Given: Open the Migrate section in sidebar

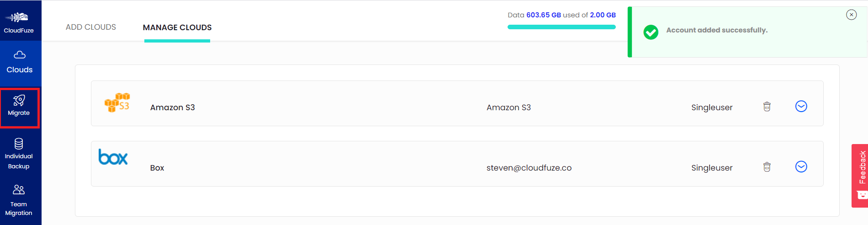Looking at the screenshot, I should tap(19, 107).
